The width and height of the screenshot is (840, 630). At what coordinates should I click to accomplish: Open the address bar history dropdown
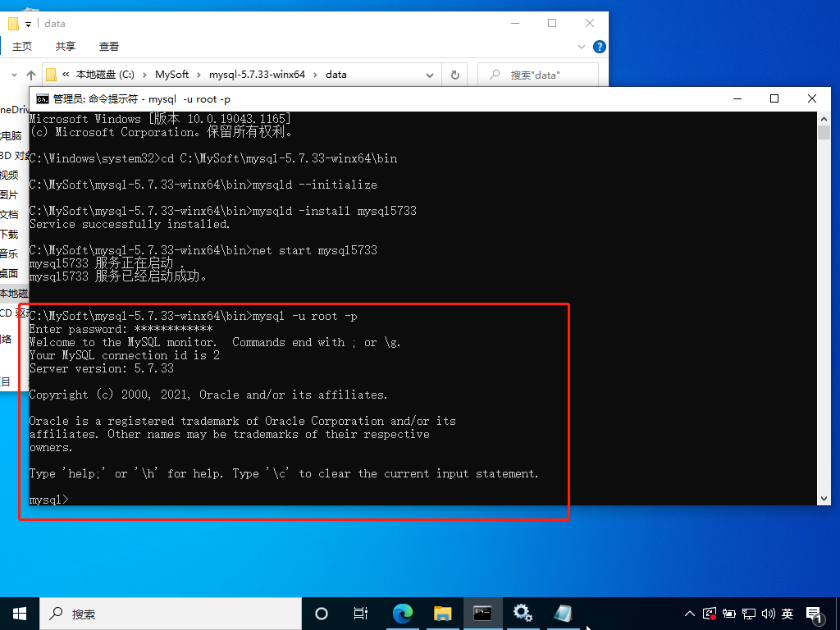[x=430, y=75]
